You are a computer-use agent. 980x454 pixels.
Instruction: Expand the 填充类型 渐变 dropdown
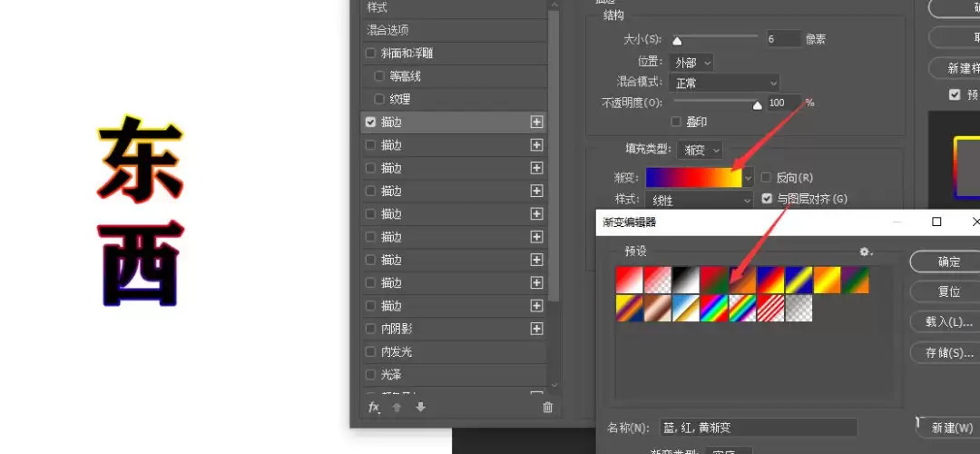click(x=700, y=150)
